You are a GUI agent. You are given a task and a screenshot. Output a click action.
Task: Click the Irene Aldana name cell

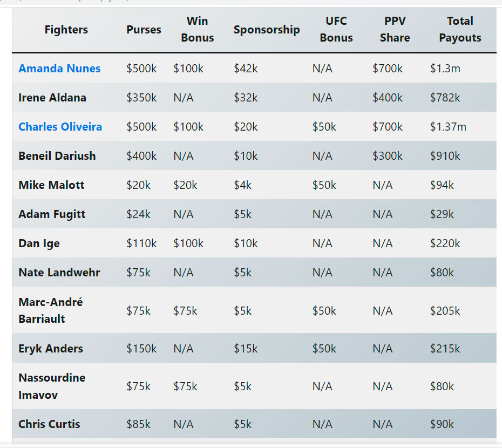click(x=52, y=98)
